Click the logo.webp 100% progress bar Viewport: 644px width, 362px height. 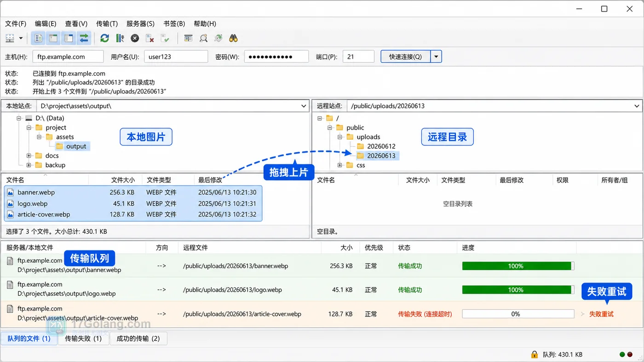click(x=518, y=290)
